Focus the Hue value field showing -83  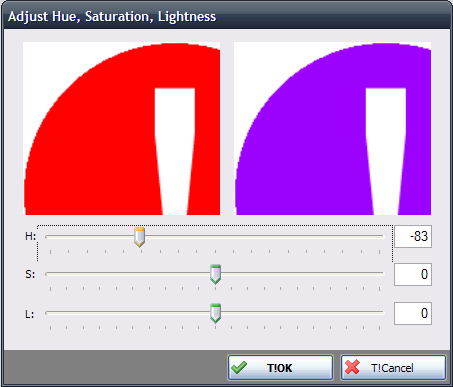(x=413, y=236)
